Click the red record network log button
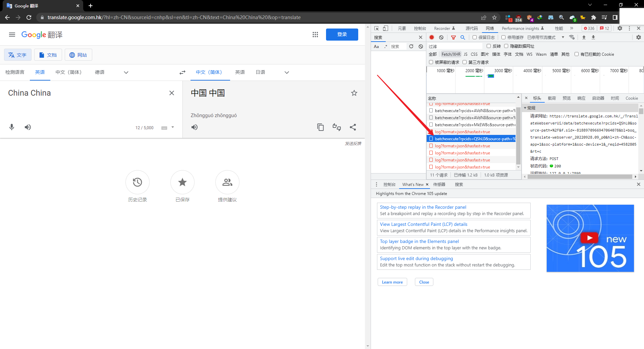Viewport: 644px width, 349px height. pyautogui.click(x=432, y=37)
